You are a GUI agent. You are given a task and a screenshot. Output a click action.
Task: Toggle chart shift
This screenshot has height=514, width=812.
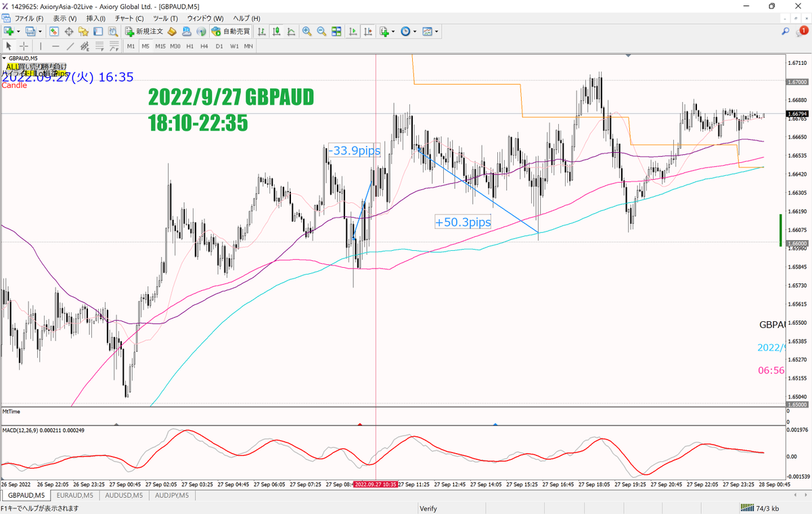[x=368, y=31]
